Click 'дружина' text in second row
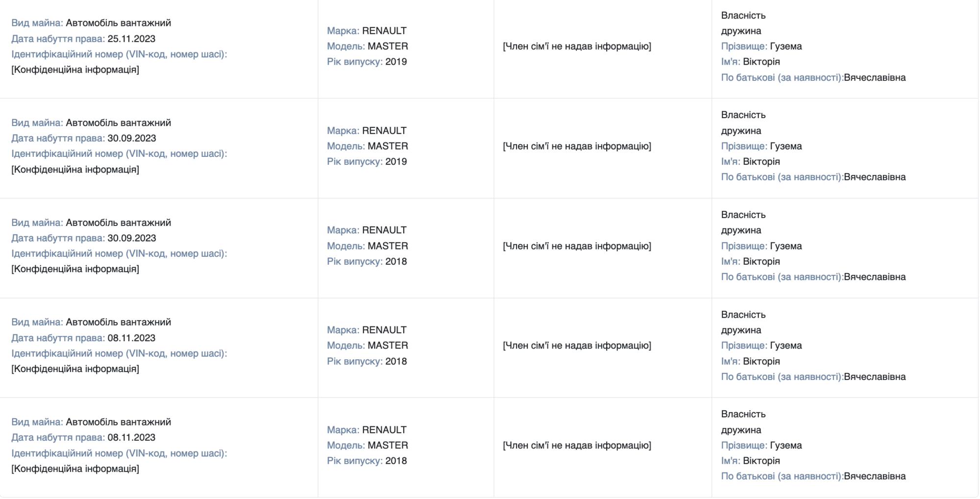Image resolution: width=980 pixels, height=499 pixels. coord(741,130)
